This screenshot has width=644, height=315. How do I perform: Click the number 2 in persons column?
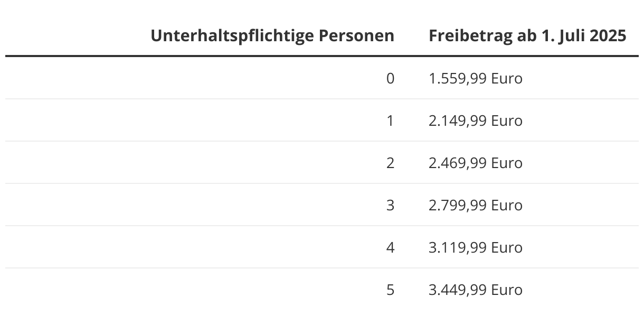click(x=390, y=163)
